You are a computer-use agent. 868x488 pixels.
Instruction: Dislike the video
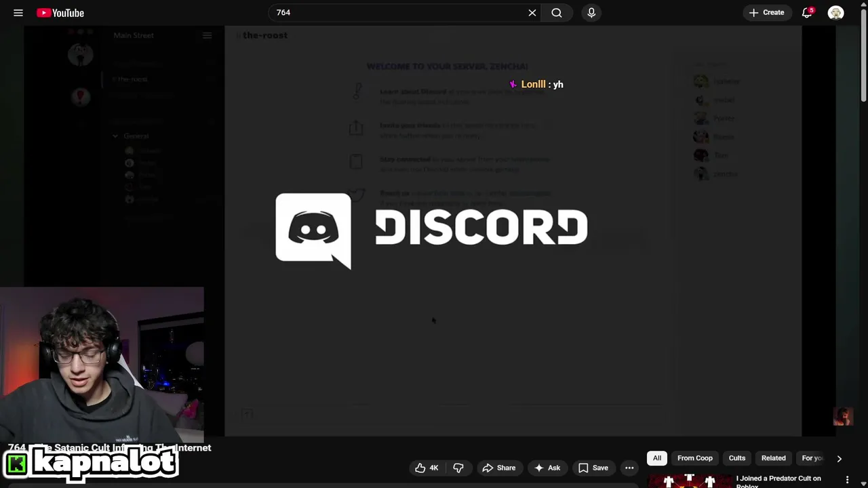tap(458, 468)
